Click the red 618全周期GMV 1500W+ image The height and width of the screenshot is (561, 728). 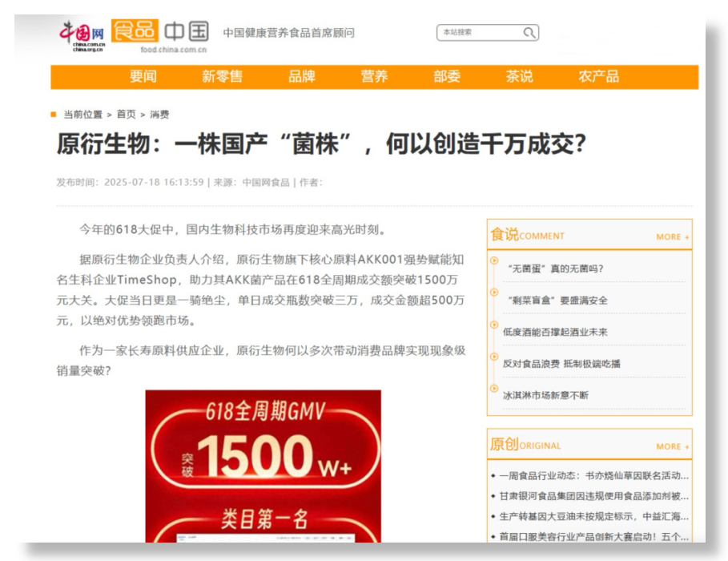(263, 466)
